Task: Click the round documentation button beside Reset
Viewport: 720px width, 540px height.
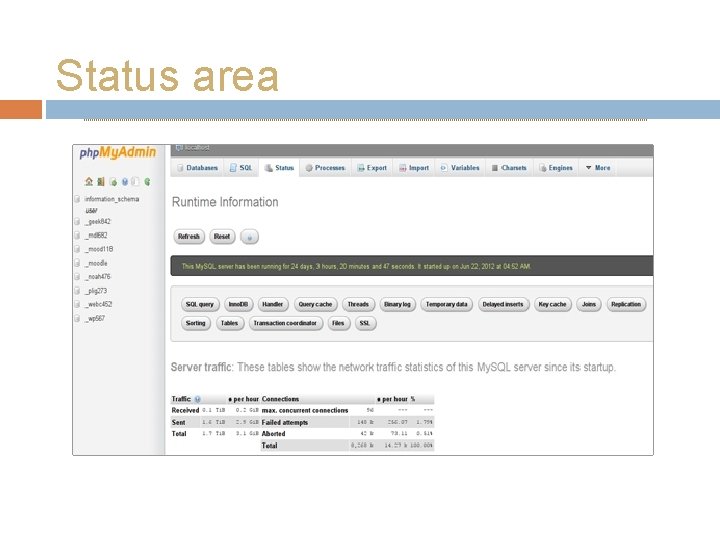Action: pyautogui.click(x=249, y=237)
